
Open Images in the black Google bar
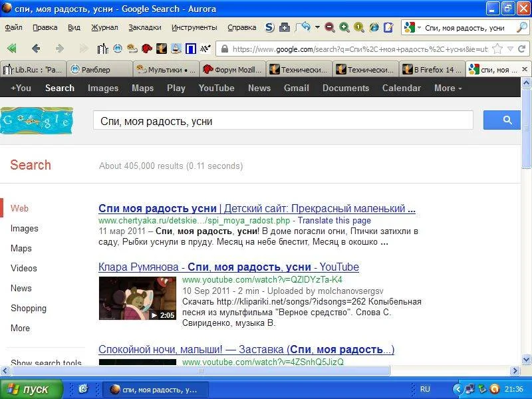click(x=103, y=88)
